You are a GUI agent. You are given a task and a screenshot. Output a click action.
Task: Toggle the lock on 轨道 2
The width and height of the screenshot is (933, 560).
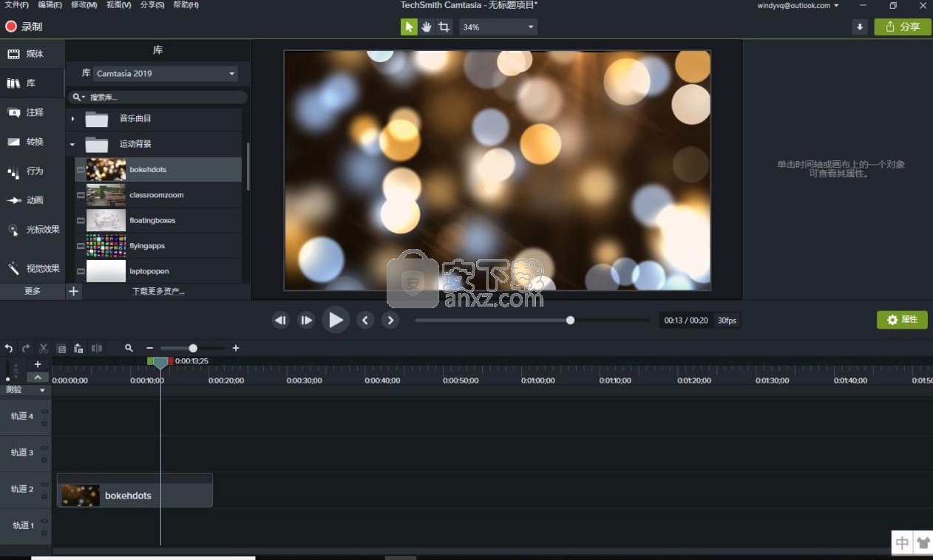pos(44,496)
